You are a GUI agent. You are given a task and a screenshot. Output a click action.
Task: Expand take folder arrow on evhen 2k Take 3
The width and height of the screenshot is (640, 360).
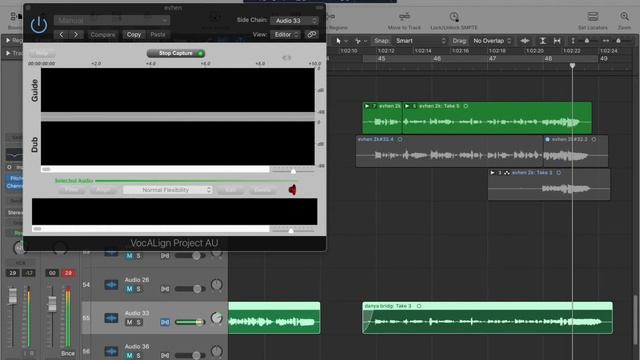492,173
